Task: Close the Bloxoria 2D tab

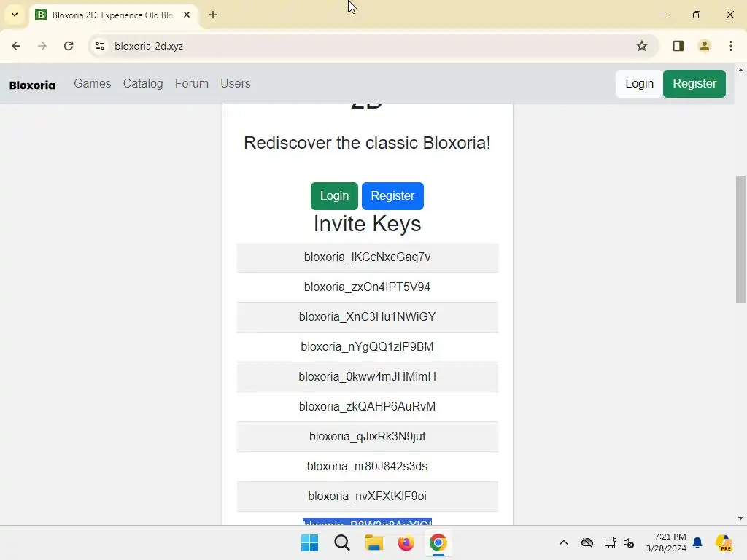Action: [187, 15]
